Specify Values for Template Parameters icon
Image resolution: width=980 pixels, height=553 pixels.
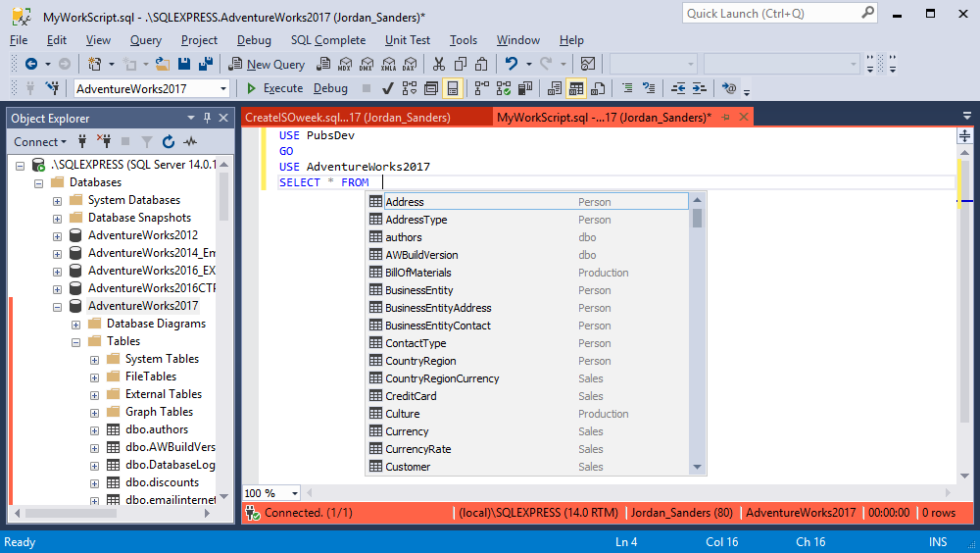[729, 88]
